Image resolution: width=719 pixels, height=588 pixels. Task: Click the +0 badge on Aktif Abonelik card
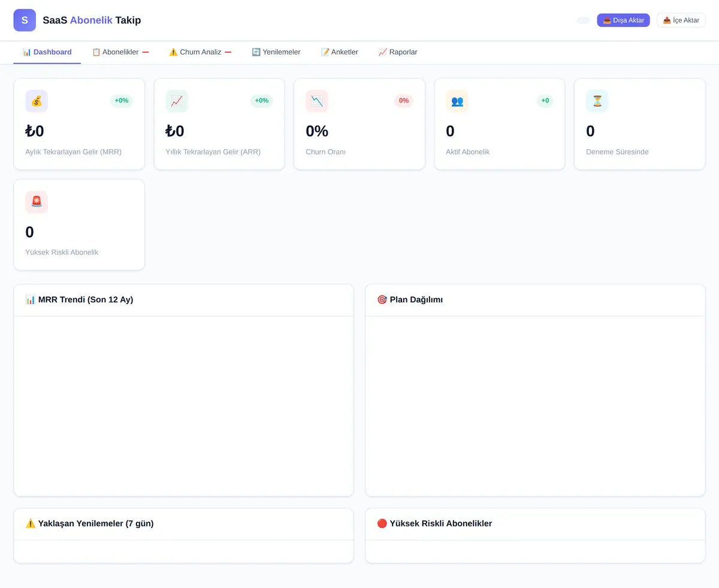pyautogui.click(x=545, y=101)
